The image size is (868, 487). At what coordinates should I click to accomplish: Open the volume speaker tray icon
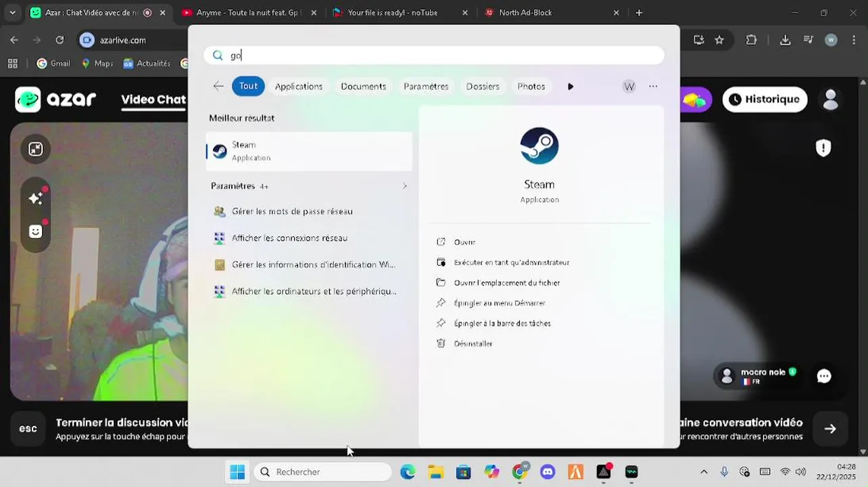[x=800, y=472]
